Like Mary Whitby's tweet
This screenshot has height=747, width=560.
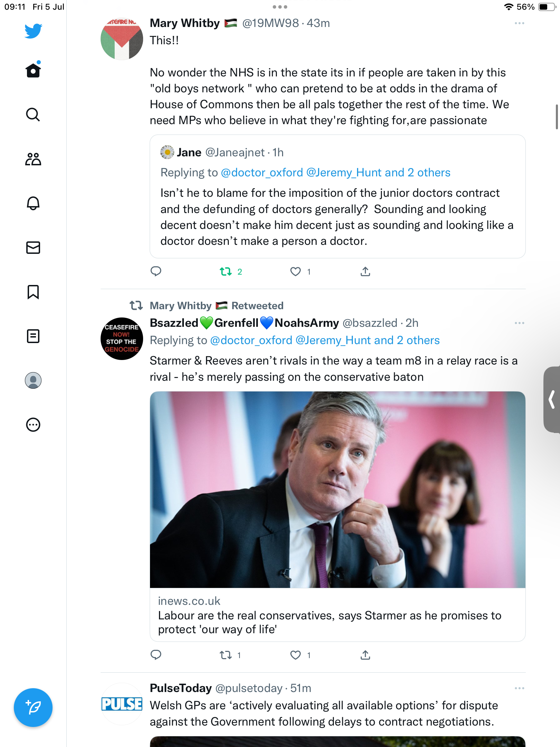(x=296, y=272)
